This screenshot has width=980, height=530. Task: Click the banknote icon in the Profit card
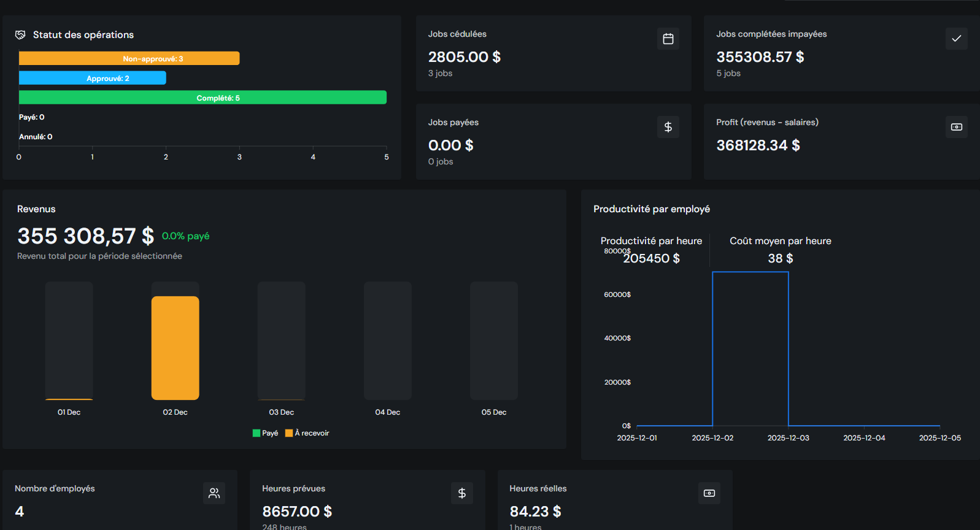pos(956,127)
